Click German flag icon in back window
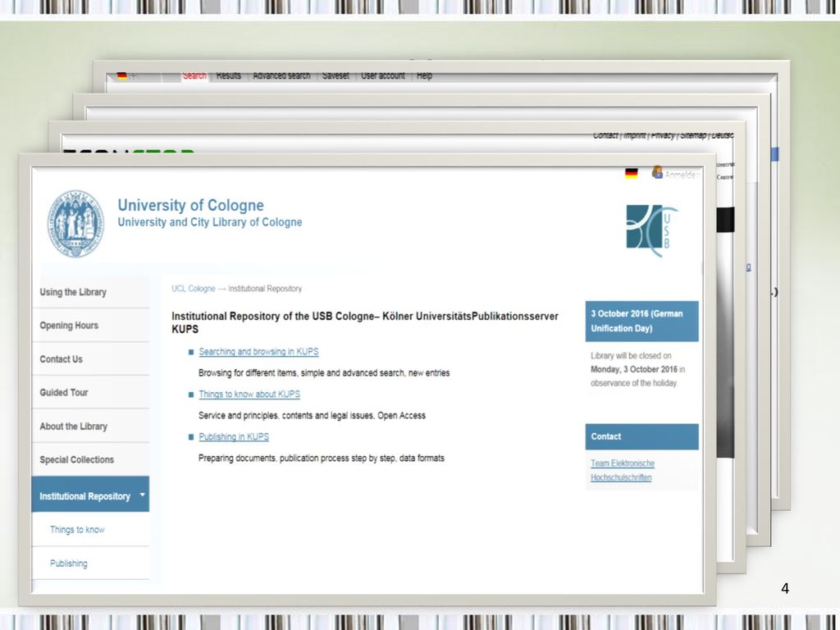Image resolution: width=840 pixels, height=630 pixels. click(122, 75)
